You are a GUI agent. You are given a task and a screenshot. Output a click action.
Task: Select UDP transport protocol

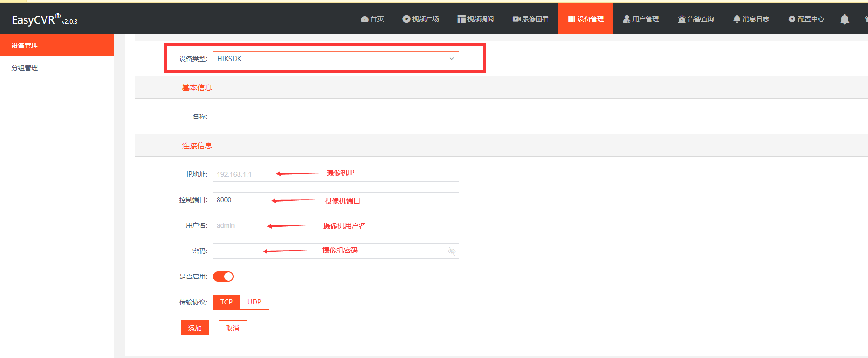point(255,302)
